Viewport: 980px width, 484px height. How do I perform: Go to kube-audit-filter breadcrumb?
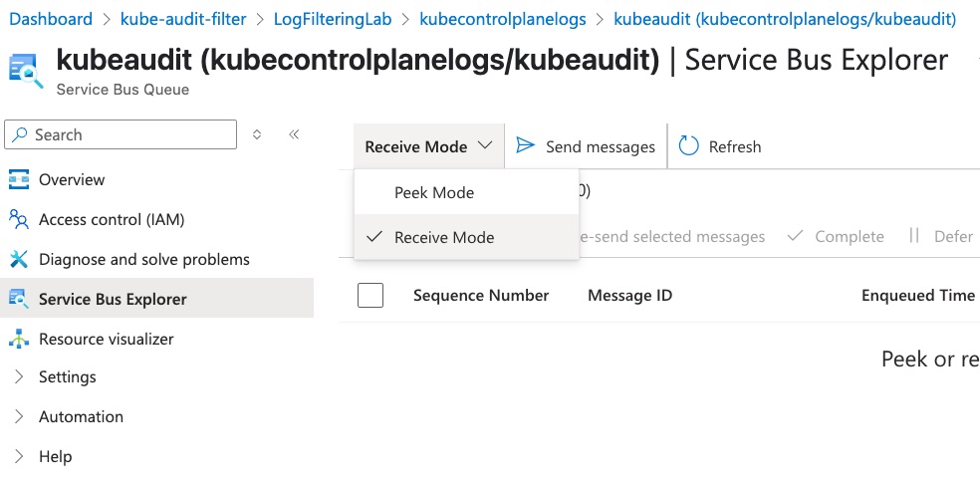[181, 19]
